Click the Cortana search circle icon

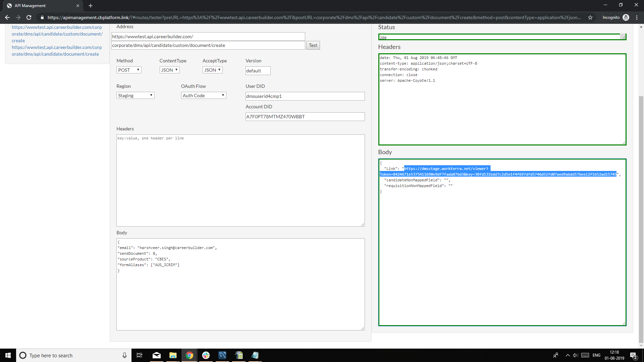(x=23, y=355)
